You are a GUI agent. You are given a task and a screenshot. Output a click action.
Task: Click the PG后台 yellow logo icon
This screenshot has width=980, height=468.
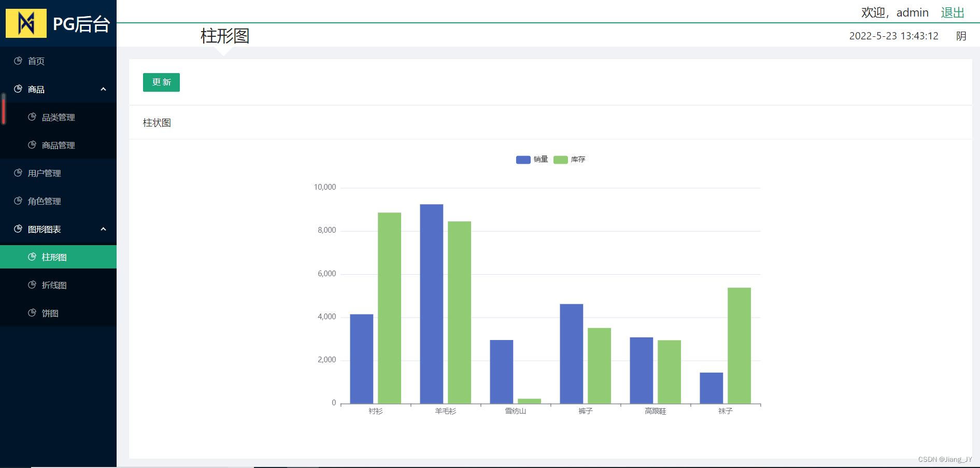26,23
